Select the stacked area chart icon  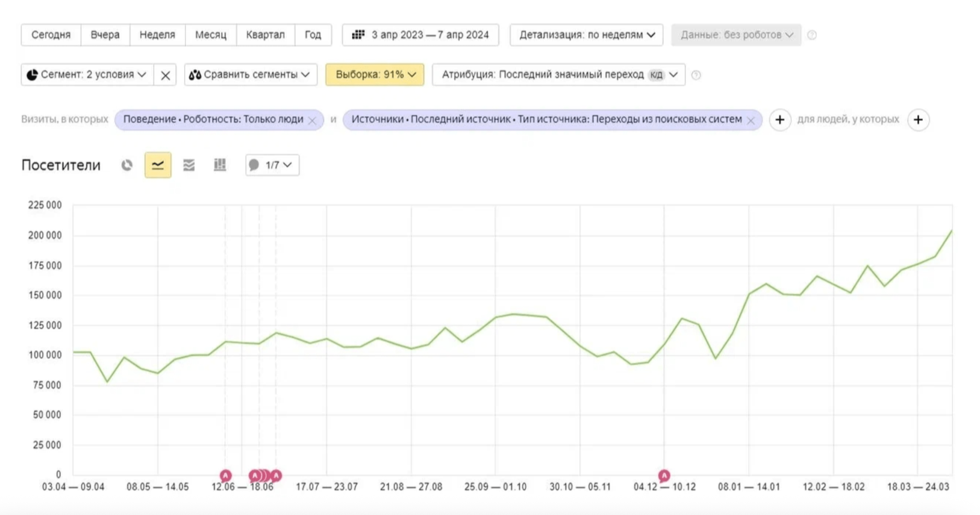click(x=189, y=165)
